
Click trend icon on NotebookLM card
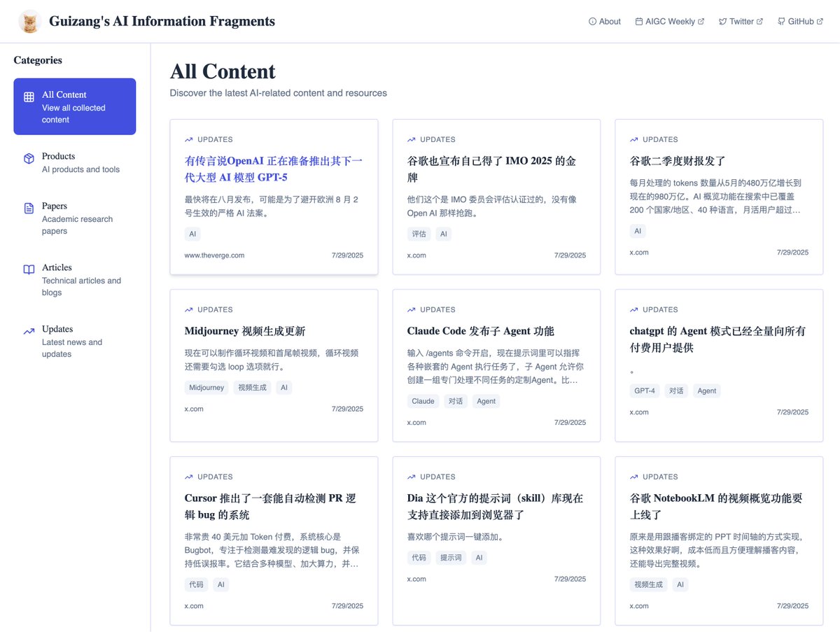[634, 477]
